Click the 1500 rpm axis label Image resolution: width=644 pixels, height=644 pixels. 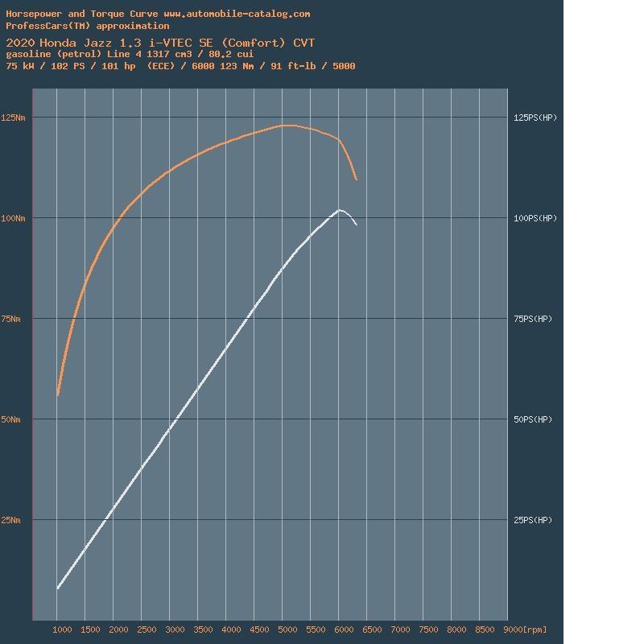(90, 630)
